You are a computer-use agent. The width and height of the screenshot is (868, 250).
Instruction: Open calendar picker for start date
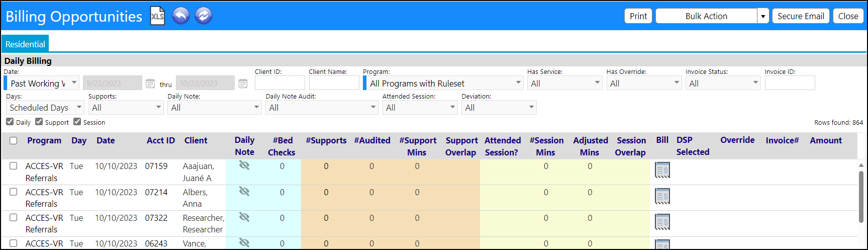pyautogui.click(x=150, y=84)
